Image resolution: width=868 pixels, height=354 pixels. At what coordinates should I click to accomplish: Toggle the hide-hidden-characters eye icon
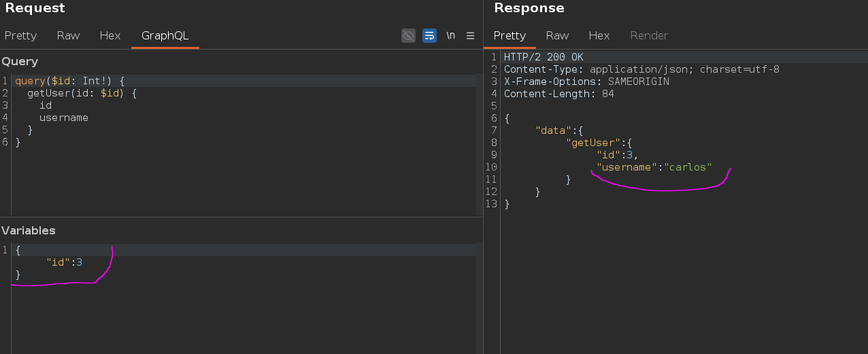pos(408,35)
